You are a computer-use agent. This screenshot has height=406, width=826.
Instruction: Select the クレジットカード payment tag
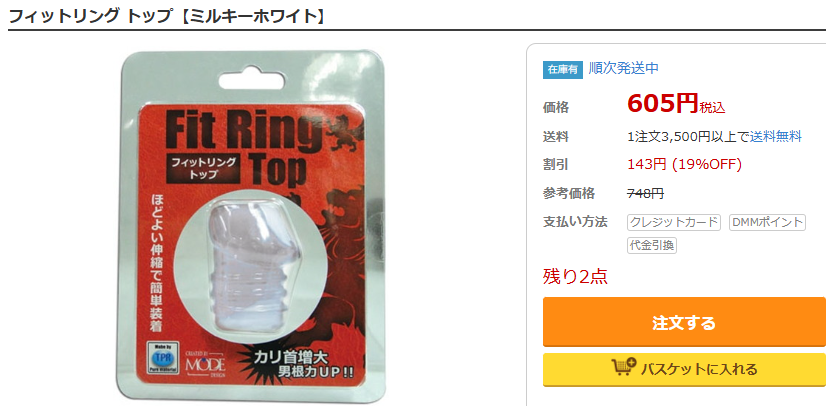pyautogui.click(x=674, y=222)
